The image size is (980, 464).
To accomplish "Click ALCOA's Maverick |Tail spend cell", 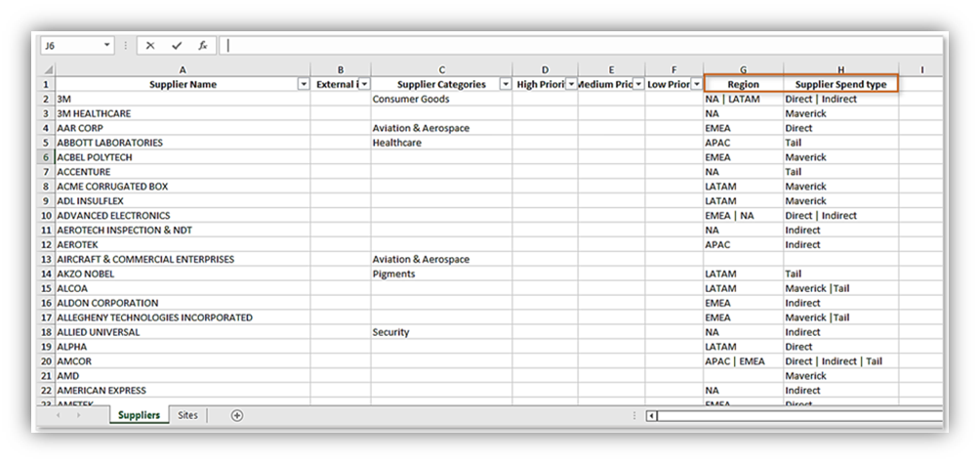I will [x=841, y=288].
